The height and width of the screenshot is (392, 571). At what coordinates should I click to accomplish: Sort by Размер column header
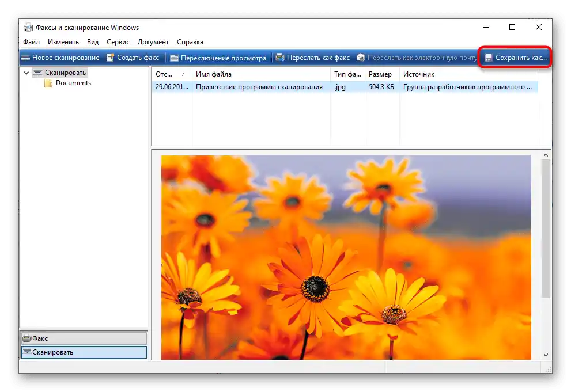(x=383, y=74)
